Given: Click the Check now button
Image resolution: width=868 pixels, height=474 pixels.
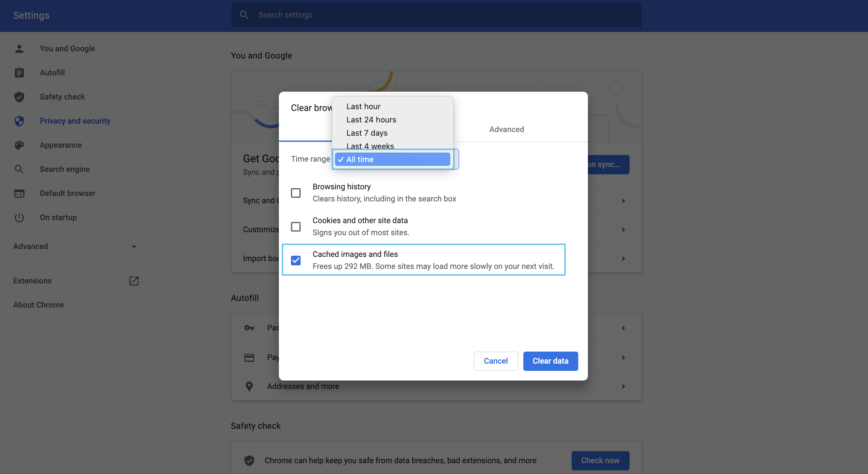Looking at the screenshot, I should (x=600, y=460).
